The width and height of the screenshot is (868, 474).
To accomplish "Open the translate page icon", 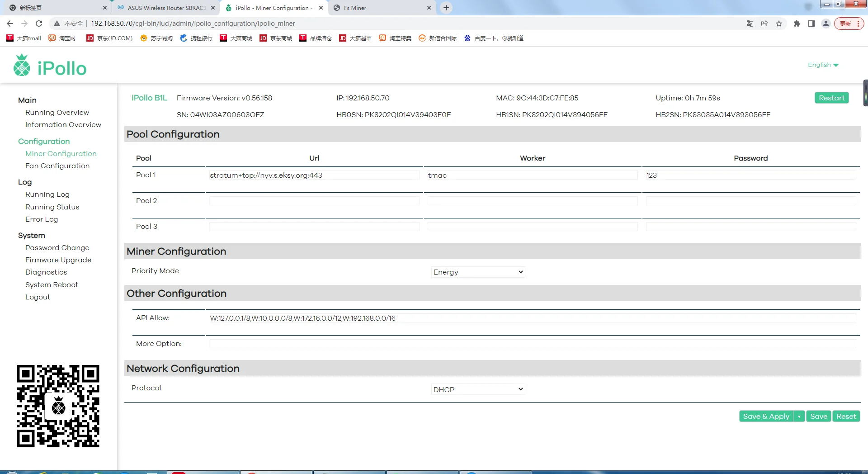I will click(750, 24).
